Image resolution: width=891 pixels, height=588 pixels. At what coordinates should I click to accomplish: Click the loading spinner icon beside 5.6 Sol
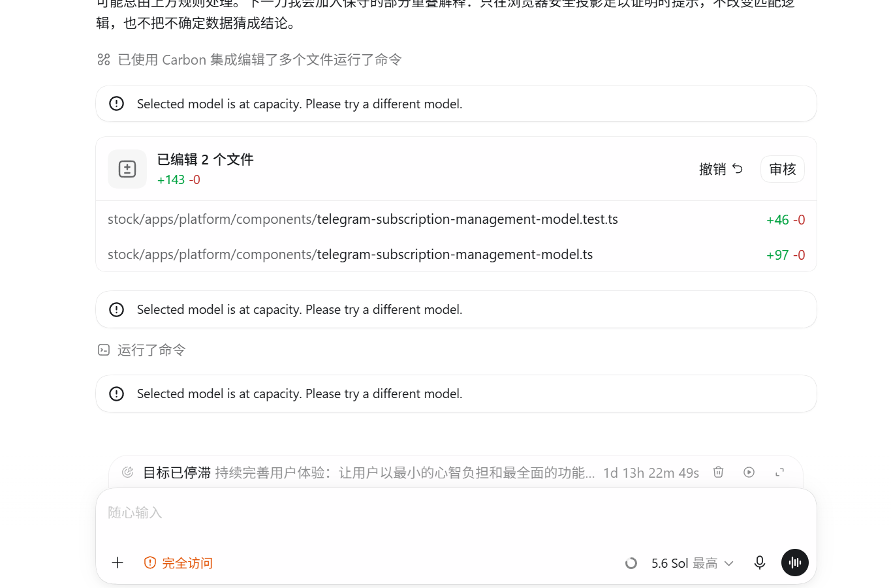[x=631, y=563]
